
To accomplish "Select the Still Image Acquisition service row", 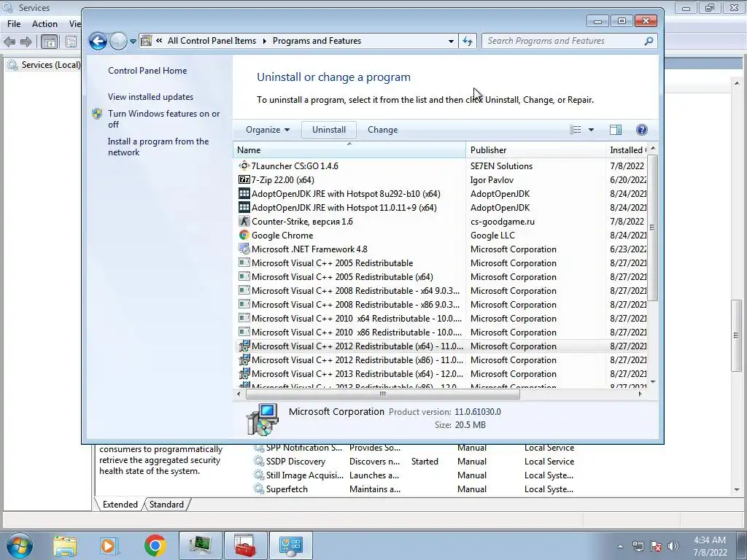I will 414,475.
